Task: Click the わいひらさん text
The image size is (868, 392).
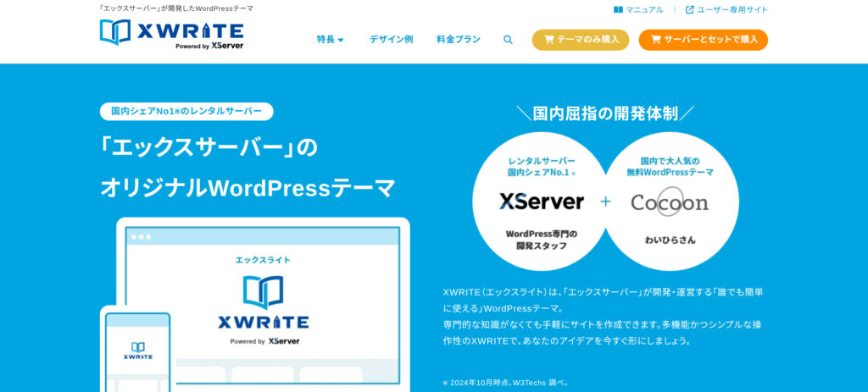Action: coord(670,240)
